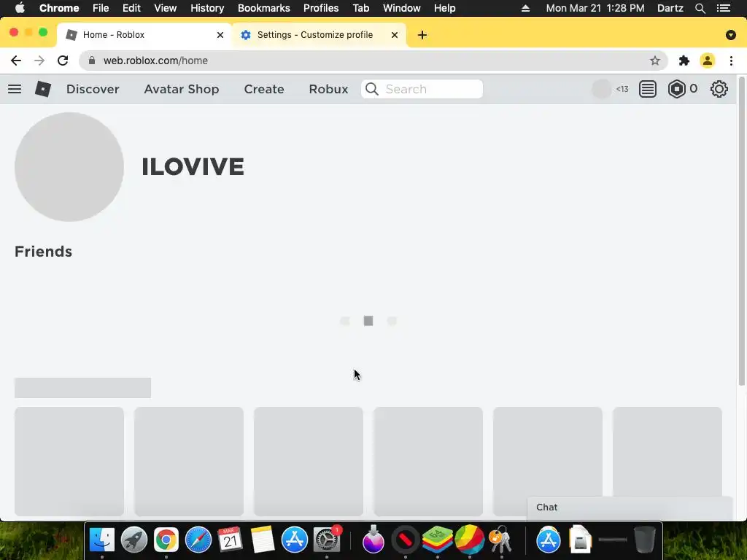Image resolution: width=747 pixels, height=560 pixels.
Task: Click the Roblox logo icon
Action: [43, 89]
